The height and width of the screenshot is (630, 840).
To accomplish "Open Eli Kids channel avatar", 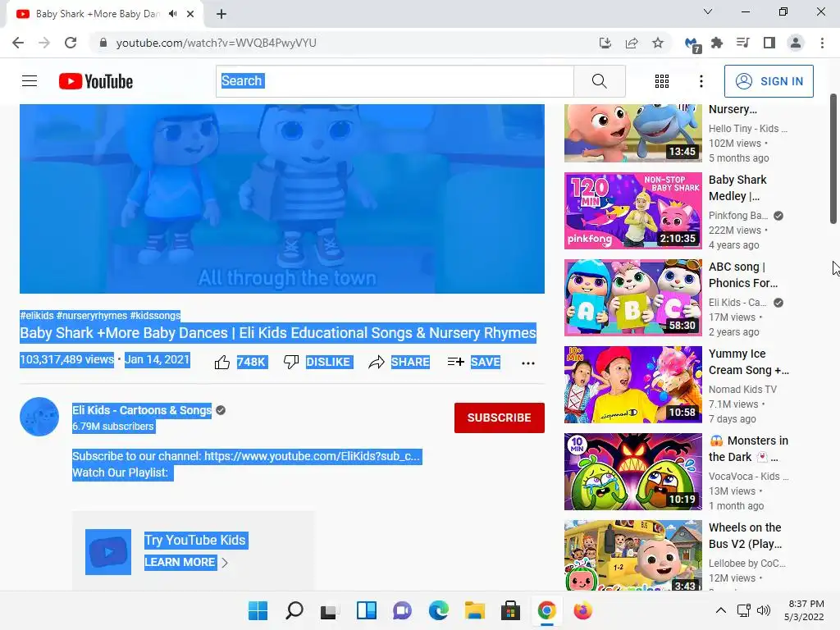I will click(x=39, y=417).
